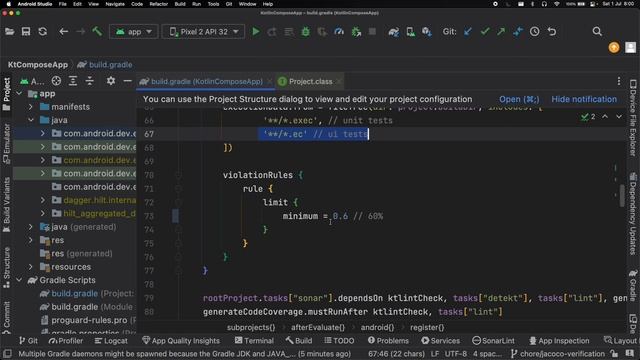Click the editor vertical scrollbar thumb
The height and width of the screenshot is (360, 640).
(x=622, y=196)
